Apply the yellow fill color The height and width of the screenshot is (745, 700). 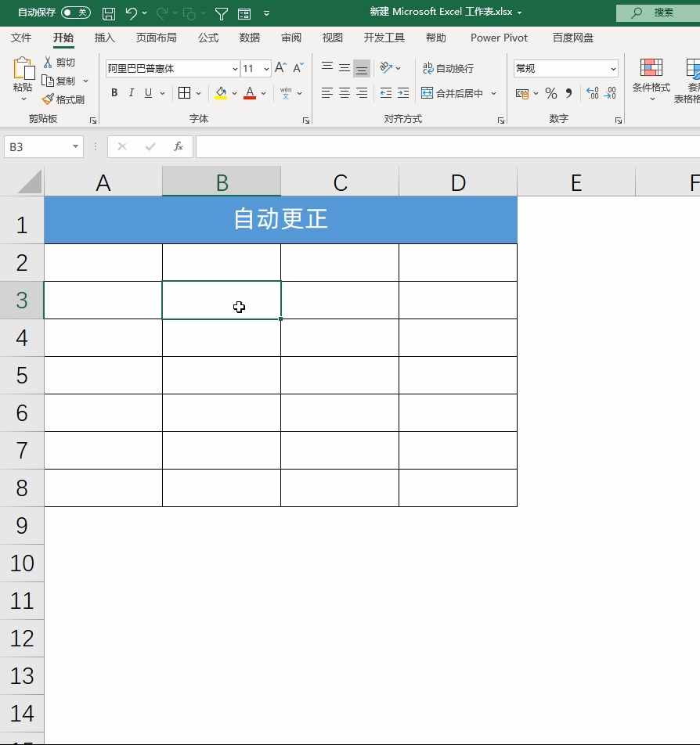[x=221, y=93]
